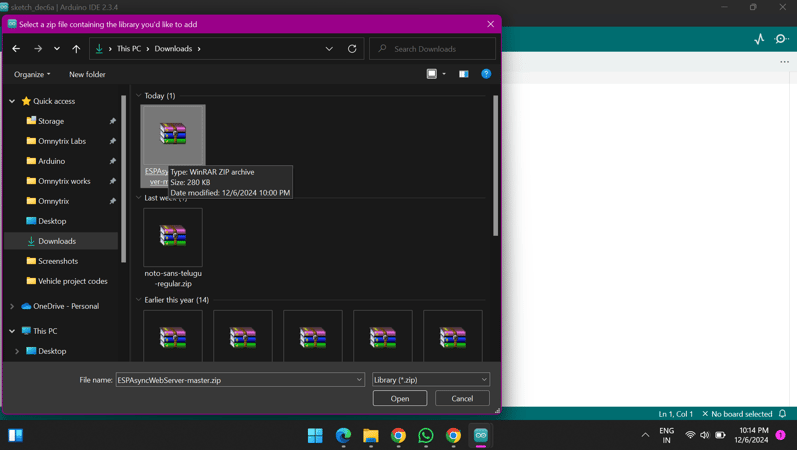This screenshot has height=450, width=797.
Task: Open file dialog help
Action: [x=486, y=74]
